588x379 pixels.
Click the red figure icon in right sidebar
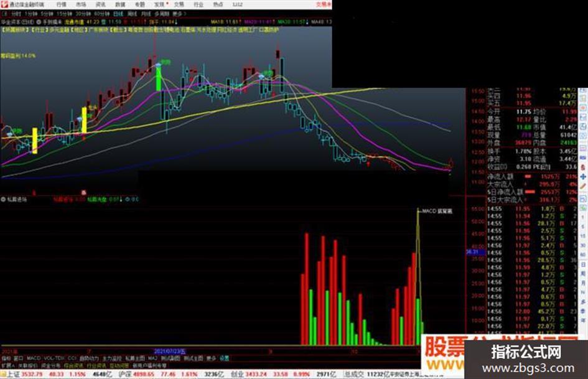click(583, 167)
